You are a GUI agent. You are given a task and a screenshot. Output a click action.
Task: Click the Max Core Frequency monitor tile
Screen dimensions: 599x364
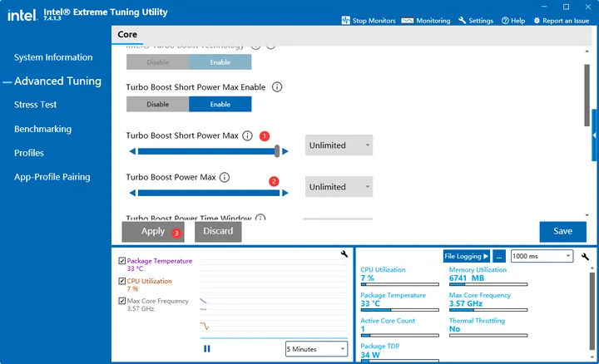click(x=488, y=302)
